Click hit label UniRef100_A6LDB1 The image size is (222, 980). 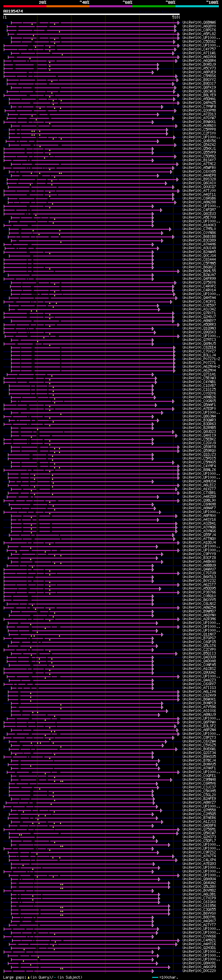click(x=199, y=894)
